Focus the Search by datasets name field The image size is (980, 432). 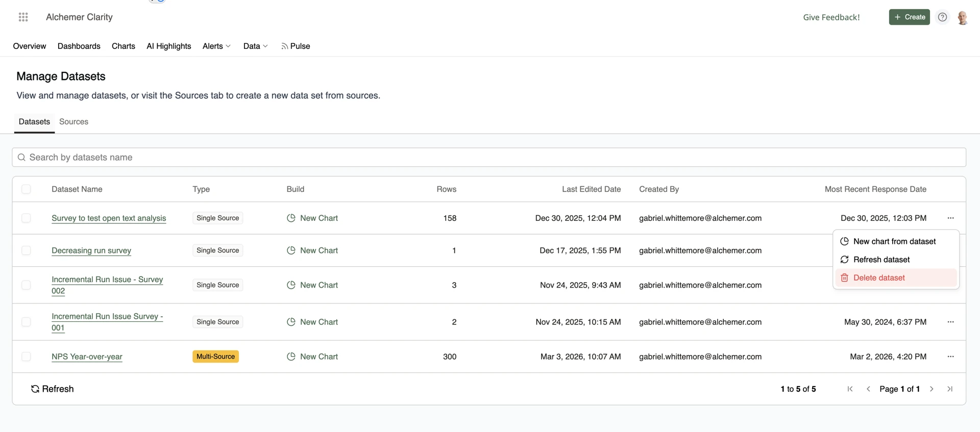(x=489, y=157)
